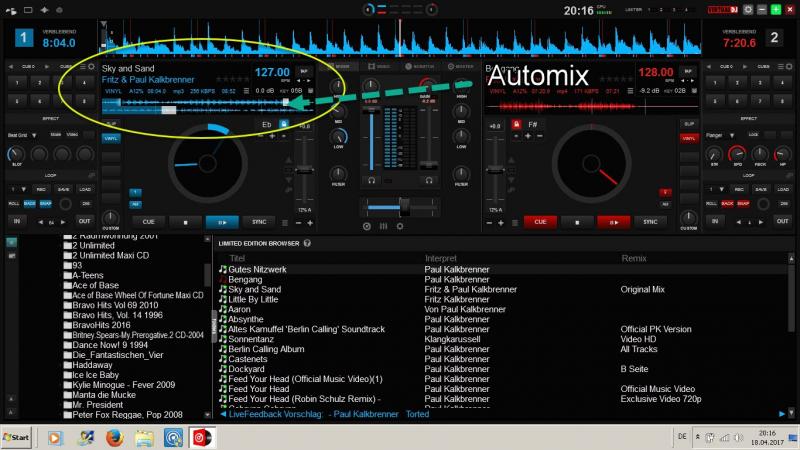Click deck 2 SYNC button

[x=650, y=222]
